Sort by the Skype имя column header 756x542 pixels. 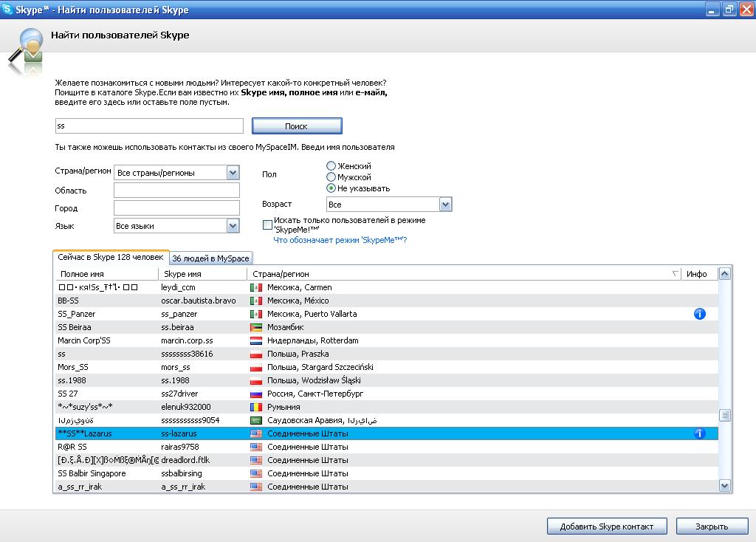click(203, 274)
